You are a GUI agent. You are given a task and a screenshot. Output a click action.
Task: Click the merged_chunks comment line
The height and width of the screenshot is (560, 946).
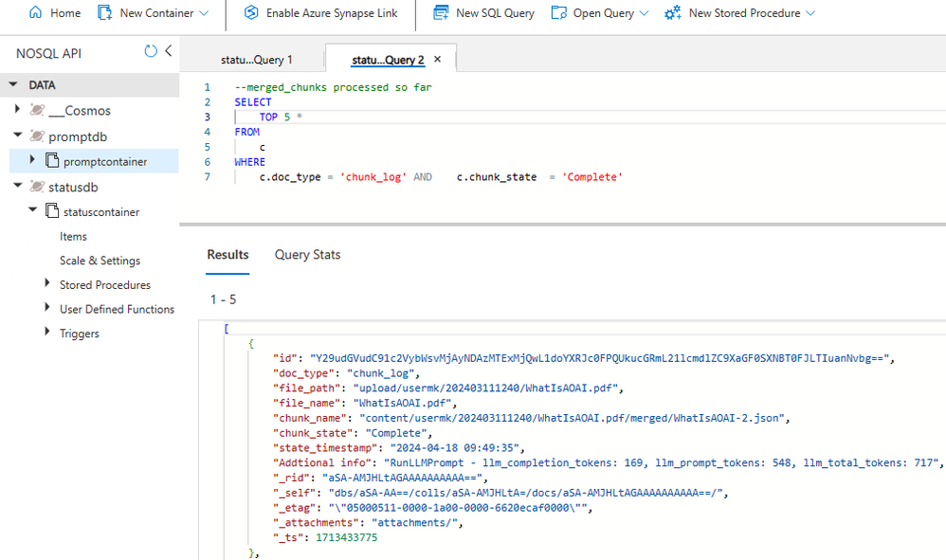[333, 87]
